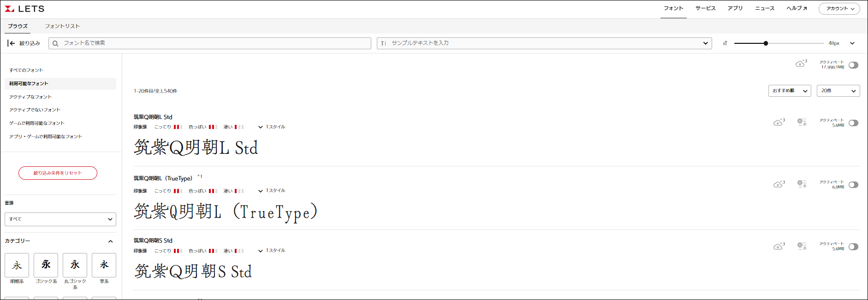
Task: Click the cloud download icon for 筑紫Q明朝L Std
Action: 778,123
